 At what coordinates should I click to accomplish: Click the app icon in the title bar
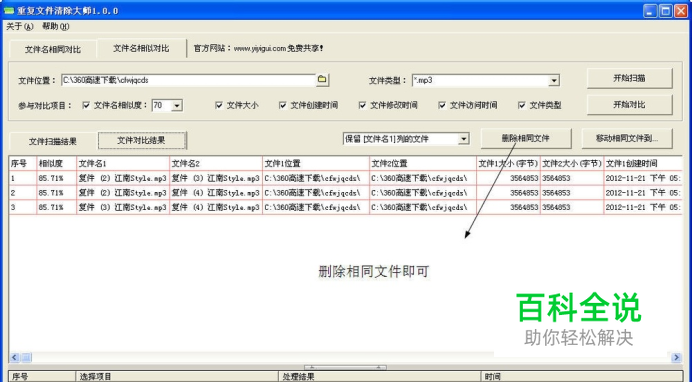click(x=9, y=11)
